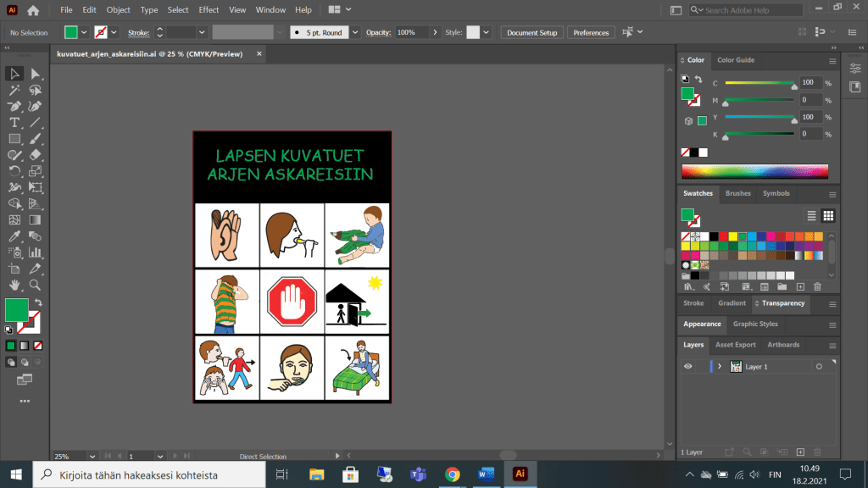
Task: Select the Rectangle tool
Action: coord(14,139)
